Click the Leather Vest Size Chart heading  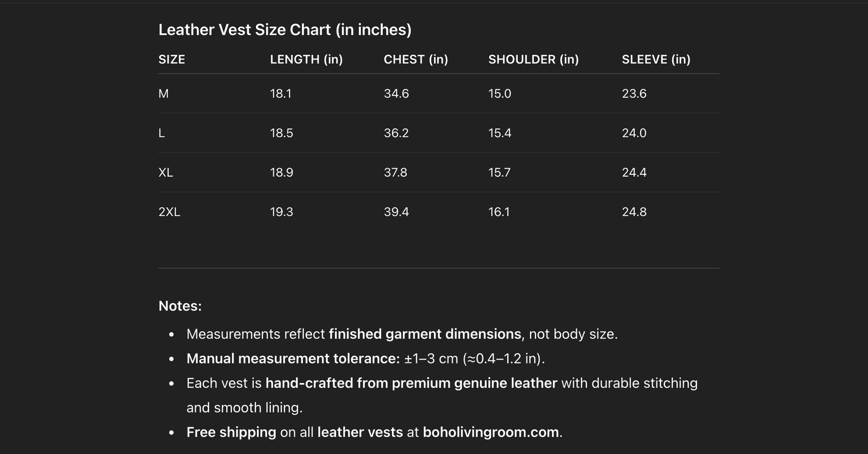tap(285, 30)
